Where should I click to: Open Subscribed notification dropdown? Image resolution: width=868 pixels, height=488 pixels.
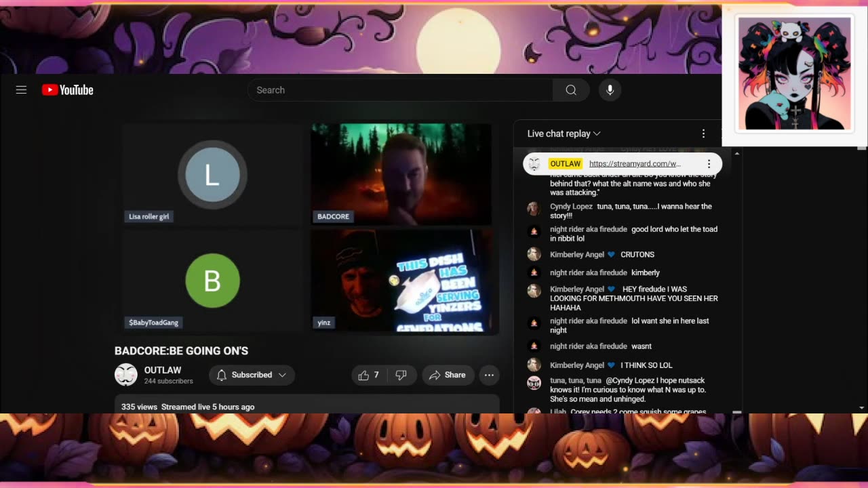252,375
